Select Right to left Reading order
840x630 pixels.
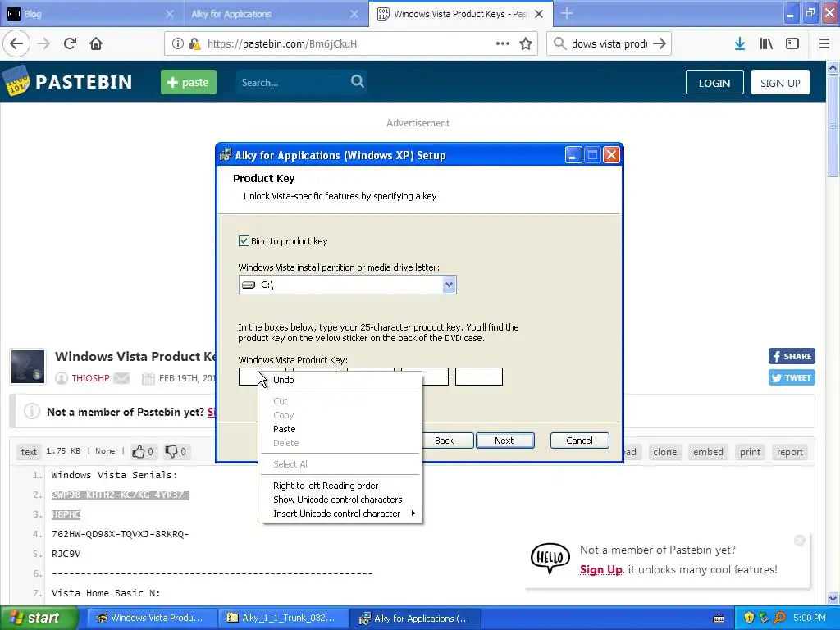coord(340,486)
